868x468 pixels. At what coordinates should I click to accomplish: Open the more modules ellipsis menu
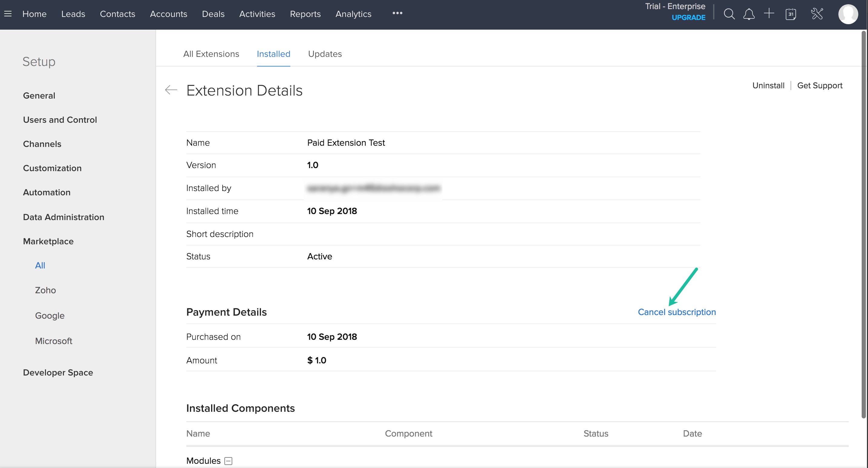[x=397, y=13]
